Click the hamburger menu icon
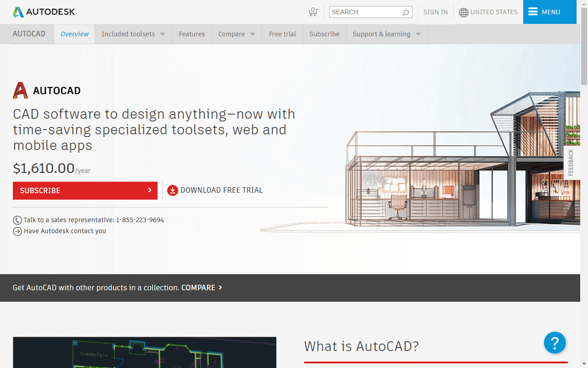The height and width of the screenshot is (368, 588). click(x=533, y=12)
